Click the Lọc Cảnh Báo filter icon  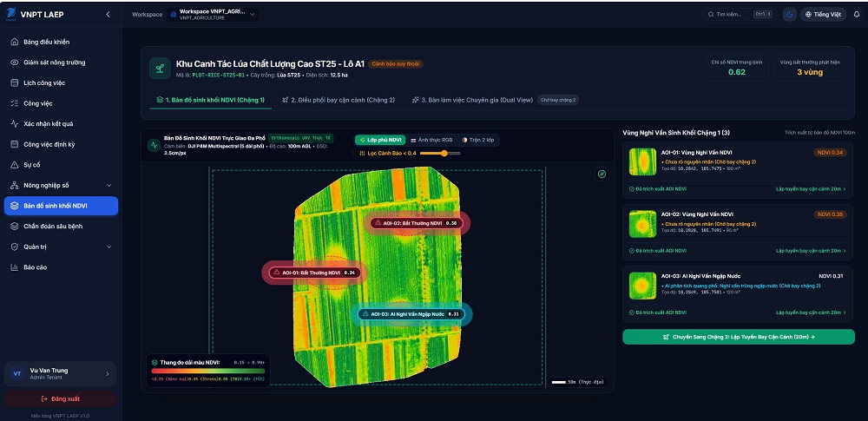pos(362,154)
